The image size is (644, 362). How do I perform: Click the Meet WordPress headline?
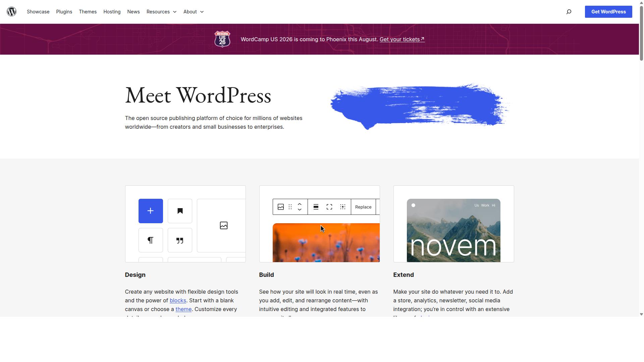click(198, 96)
